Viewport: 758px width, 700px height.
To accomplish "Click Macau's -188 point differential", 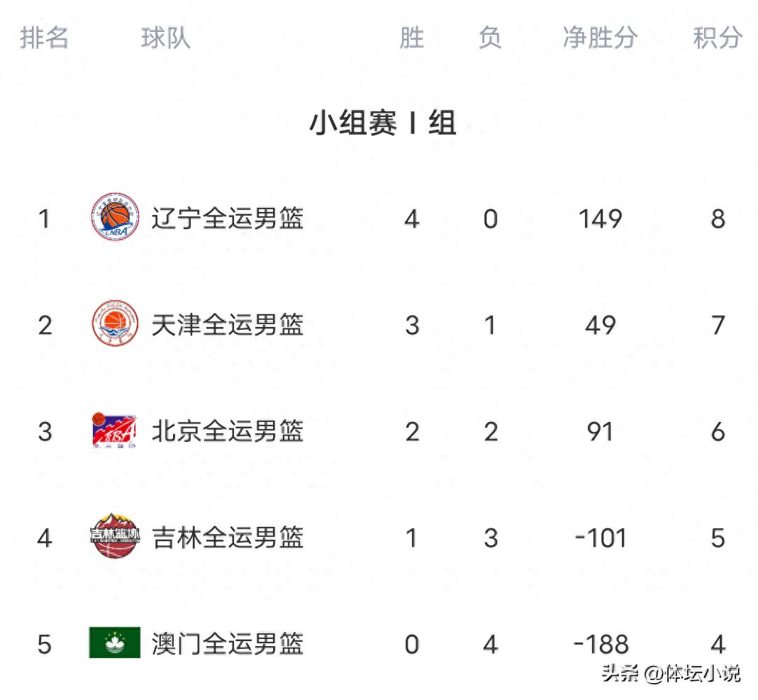I will 601,644.
